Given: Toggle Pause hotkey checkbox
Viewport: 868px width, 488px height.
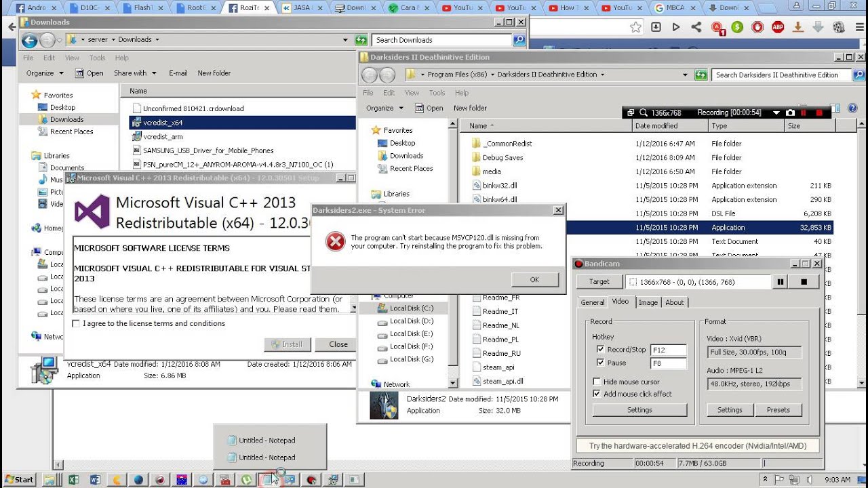Looking at the screenshot, I should tap(600, 363).
